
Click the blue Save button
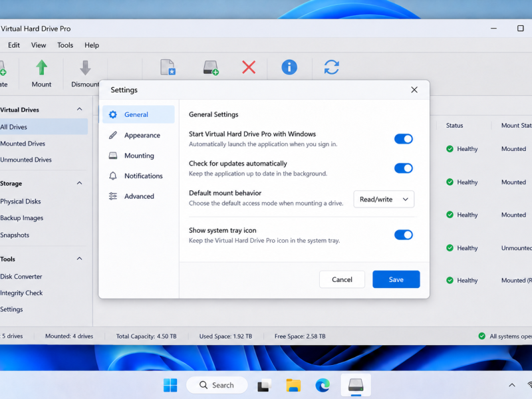[396, 279]
